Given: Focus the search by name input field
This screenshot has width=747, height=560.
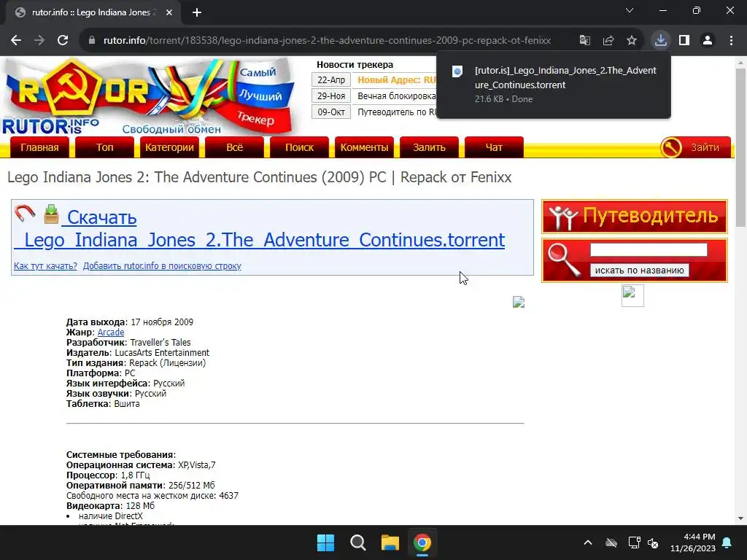Looking at the screenshot, I should [x=649, y=250].
